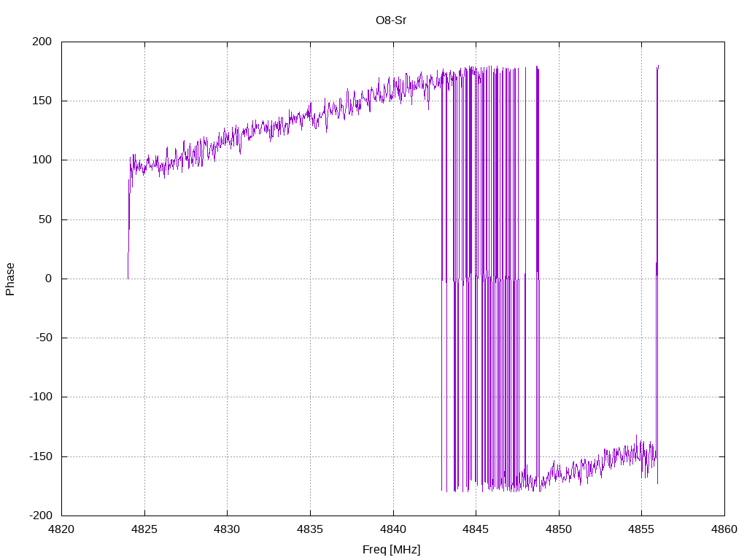
Task: Click the y-axis value 100
Action: [x=42, y=160]
